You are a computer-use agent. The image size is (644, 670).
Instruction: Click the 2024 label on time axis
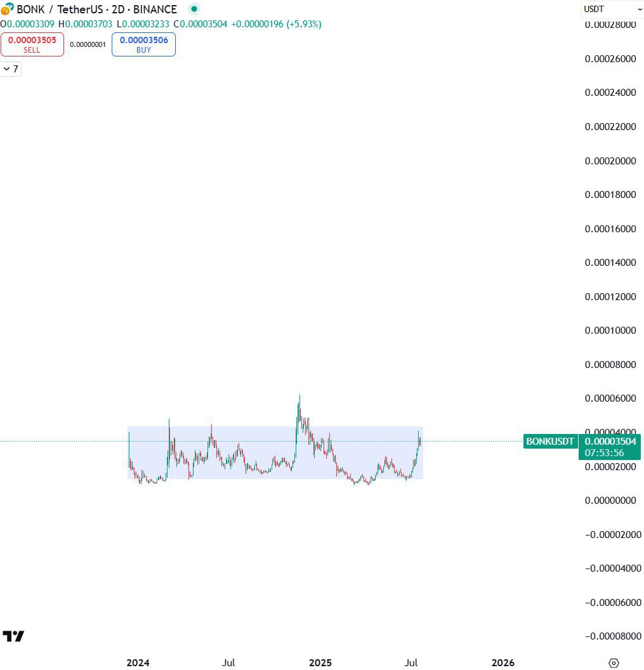pyautogui.click(x=138, y=663)
